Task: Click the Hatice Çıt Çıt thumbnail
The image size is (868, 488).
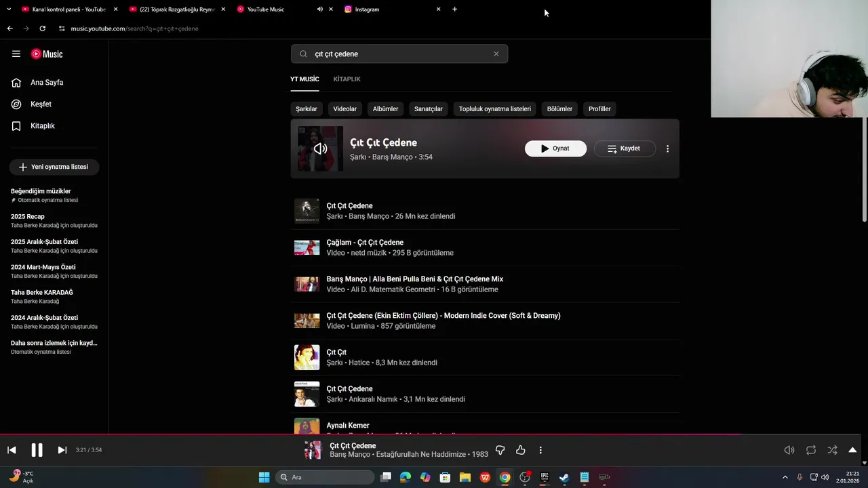Action: (x=307, y=357)
